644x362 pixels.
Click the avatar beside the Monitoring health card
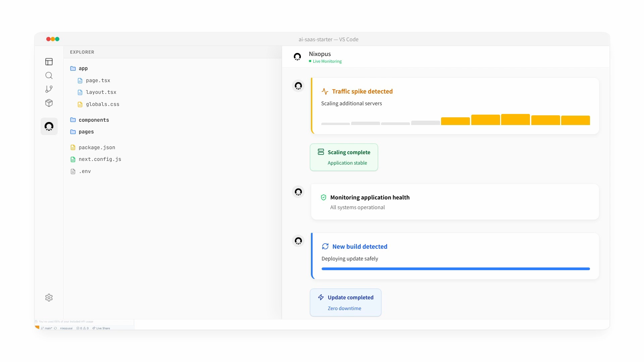coord(298,192)
